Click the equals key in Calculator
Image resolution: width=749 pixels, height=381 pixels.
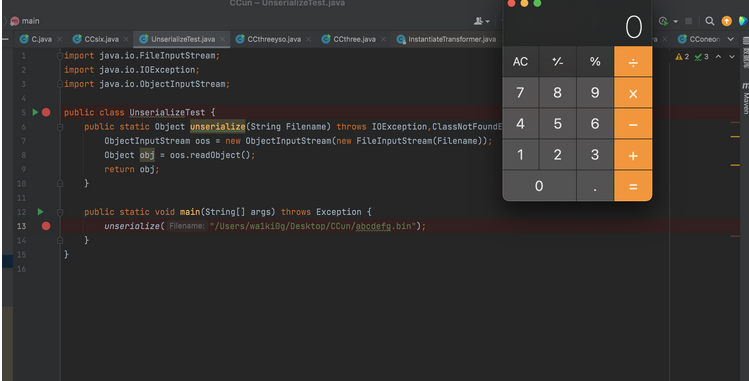coord(633,186)
